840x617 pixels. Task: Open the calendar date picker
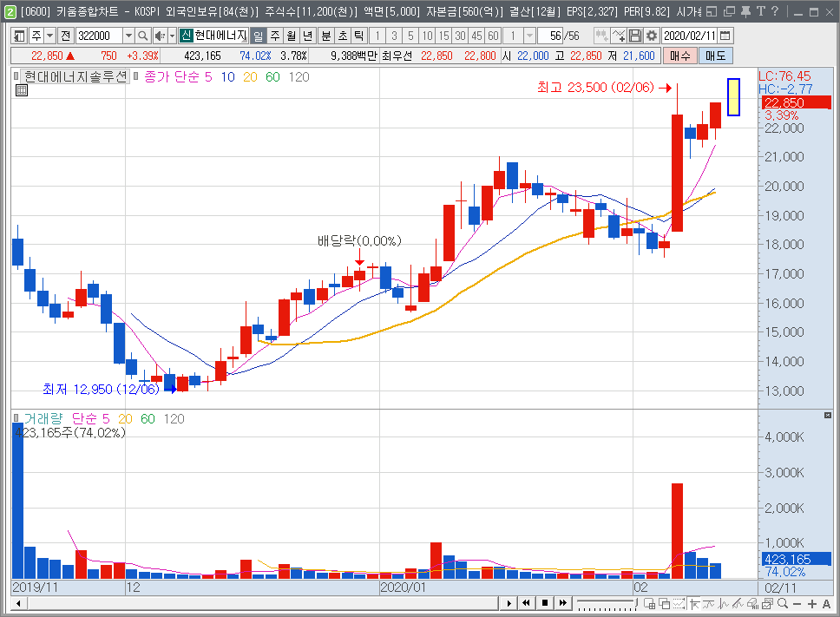725,36
